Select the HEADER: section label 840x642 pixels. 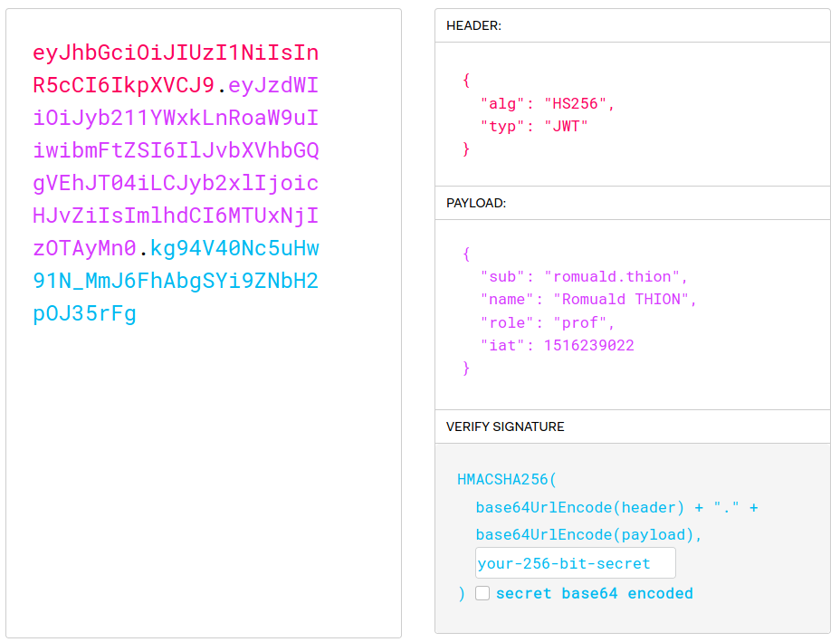tap(473, 26)
